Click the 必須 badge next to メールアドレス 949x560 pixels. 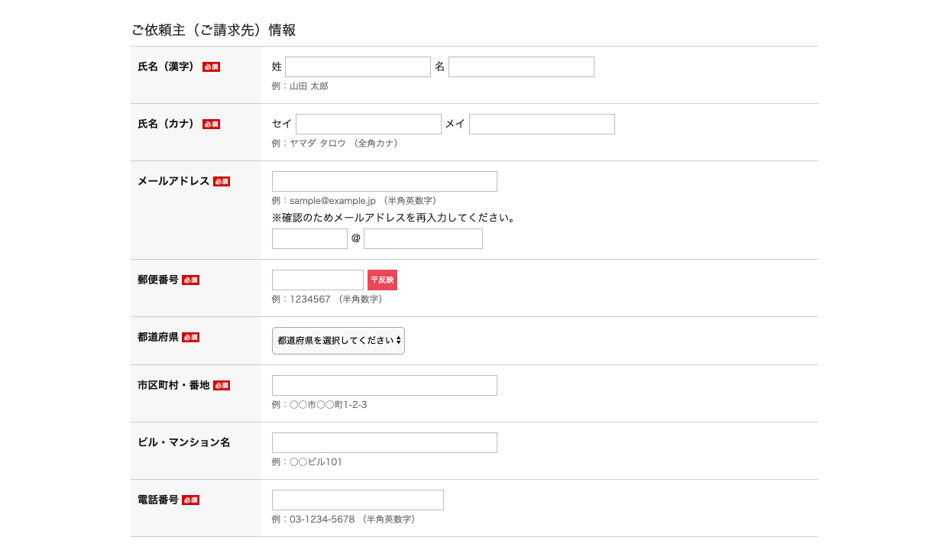[x=222, y=182]
